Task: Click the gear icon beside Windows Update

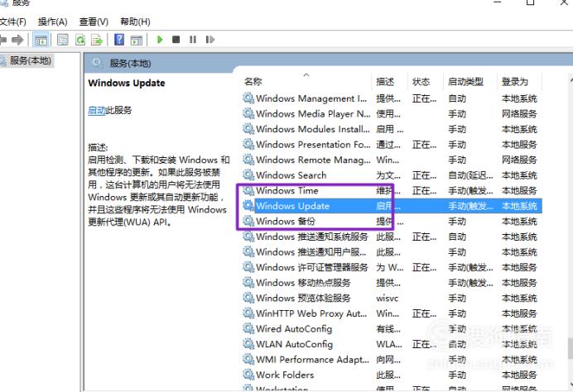Action: 248,205
